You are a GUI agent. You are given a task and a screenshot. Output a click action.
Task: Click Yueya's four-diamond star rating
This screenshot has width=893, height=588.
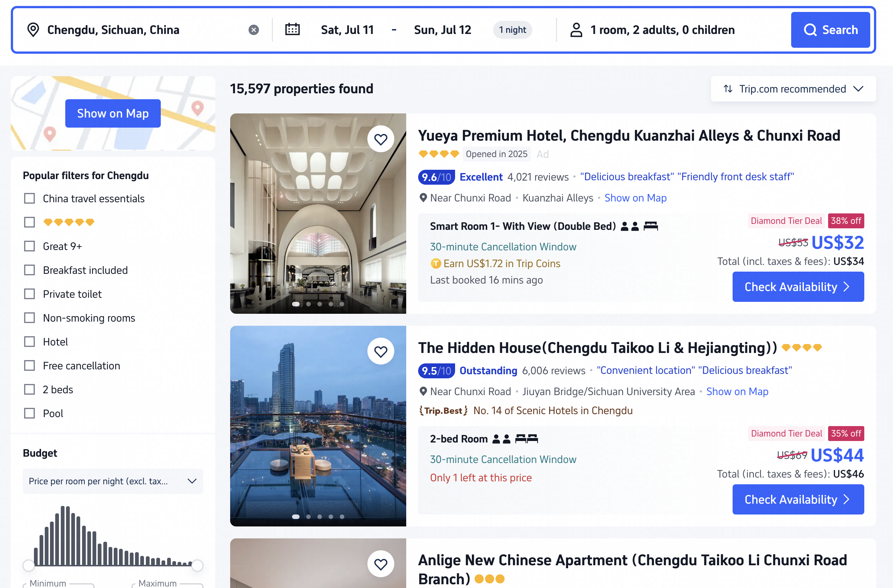pyautogui.click(x=439, y=154)
